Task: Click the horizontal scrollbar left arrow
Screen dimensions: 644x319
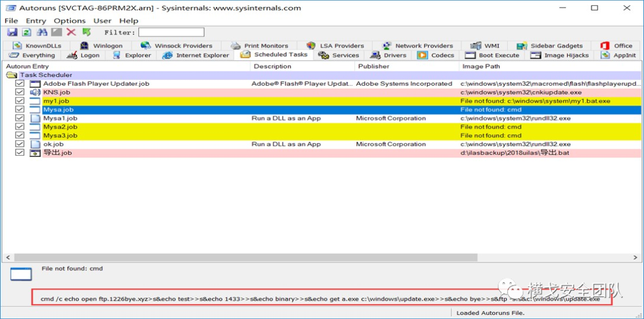Action: [7, 257]
